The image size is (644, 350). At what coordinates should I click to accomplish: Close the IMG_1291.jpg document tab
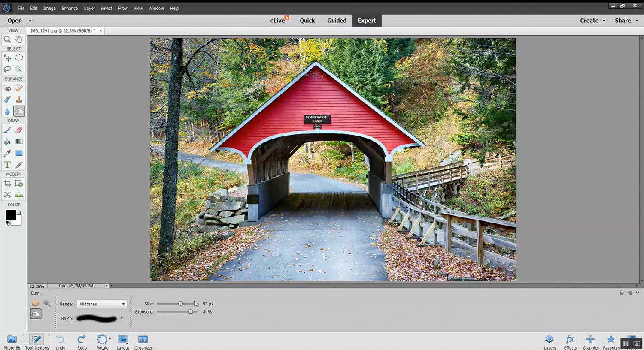click(100, 31)
